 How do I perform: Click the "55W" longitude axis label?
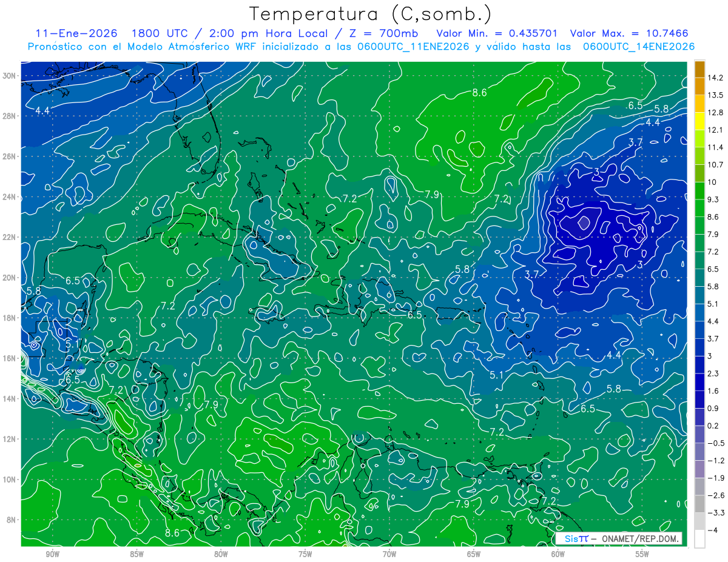click(642, 553)
